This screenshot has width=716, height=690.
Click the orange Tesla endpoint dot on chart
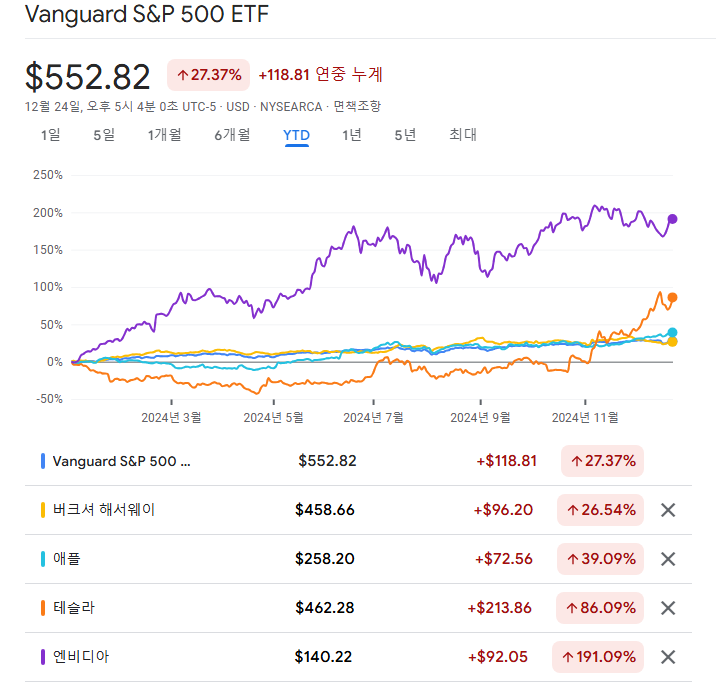pos(673,297)
